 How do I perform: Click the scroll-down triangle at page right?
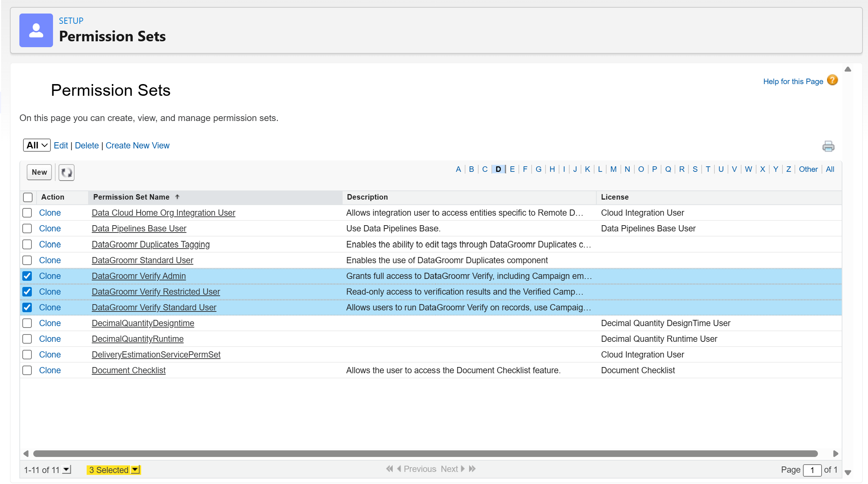tap(848, 473)
